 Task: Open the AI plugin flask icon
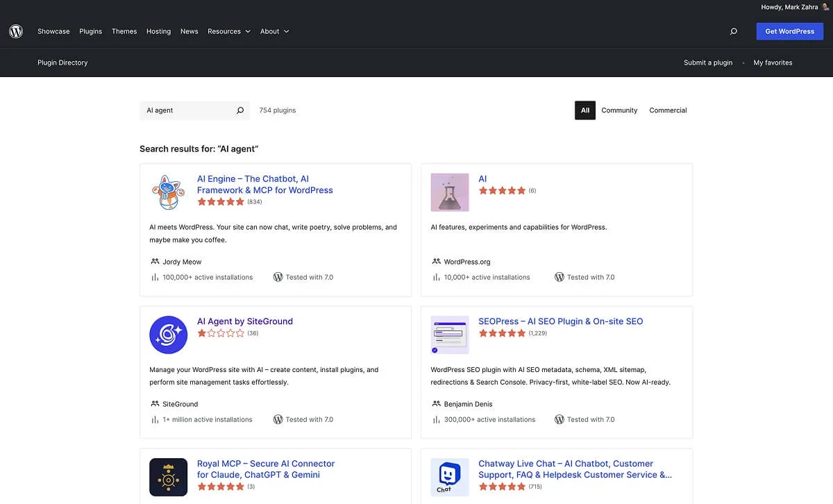(x=450, y=192)
